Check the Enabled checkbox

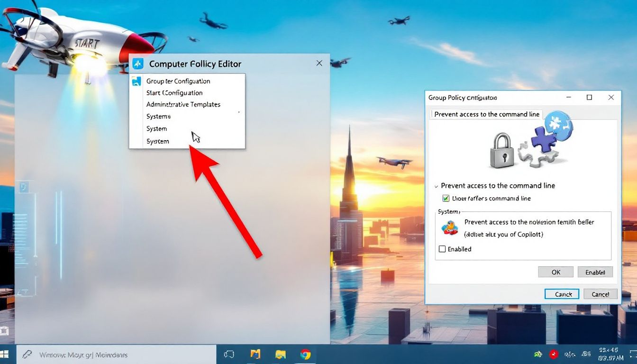[442, 249]
